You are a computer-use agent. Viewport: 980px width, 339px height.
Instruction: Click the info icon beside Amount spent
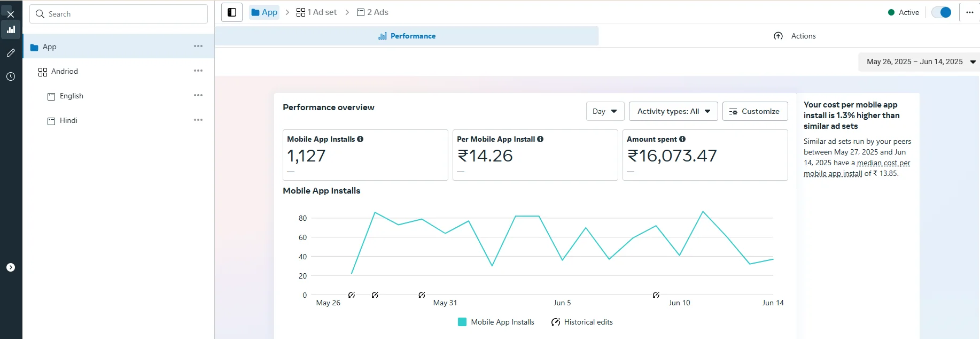[682, 139]
